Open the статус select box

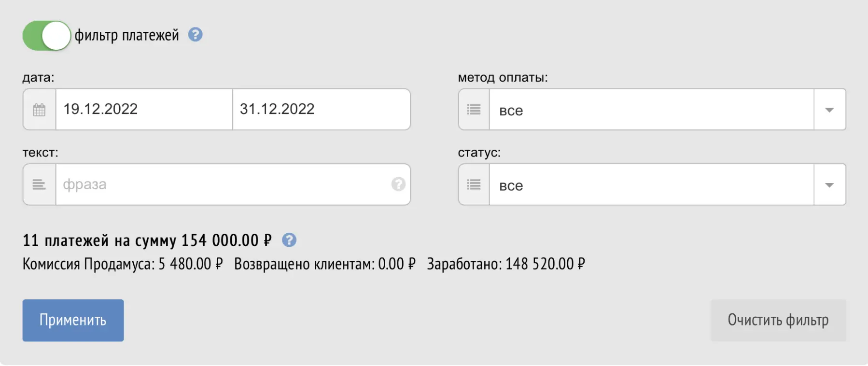[x=651, y=185]
